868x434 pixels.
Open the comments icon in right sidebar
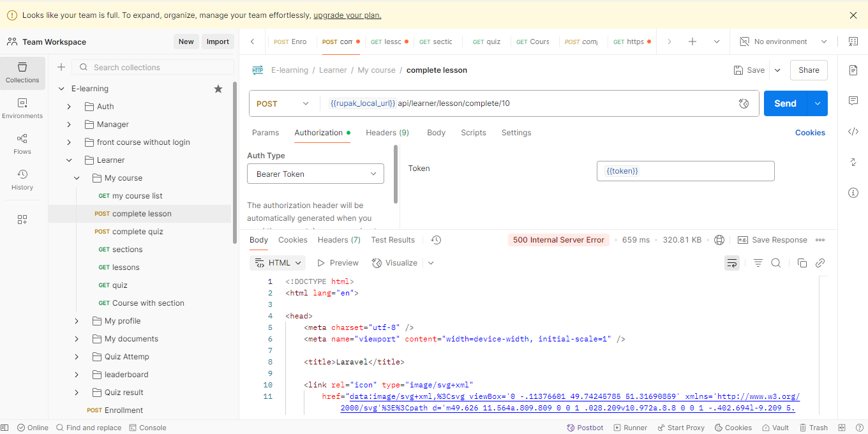pyautogui.click(x=853, y=101)
